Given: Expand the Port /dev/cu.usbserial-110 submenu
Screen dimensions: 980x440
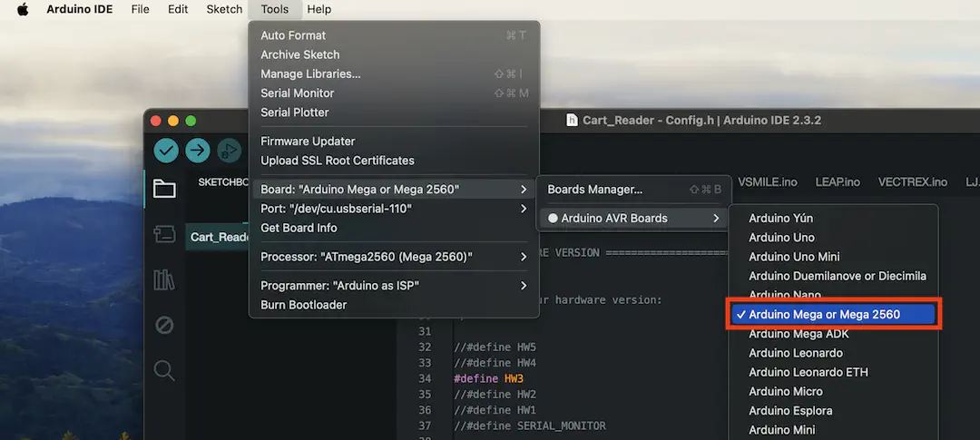Looking at the screenshot, I should pyautogui.click(x=394, y=209).
